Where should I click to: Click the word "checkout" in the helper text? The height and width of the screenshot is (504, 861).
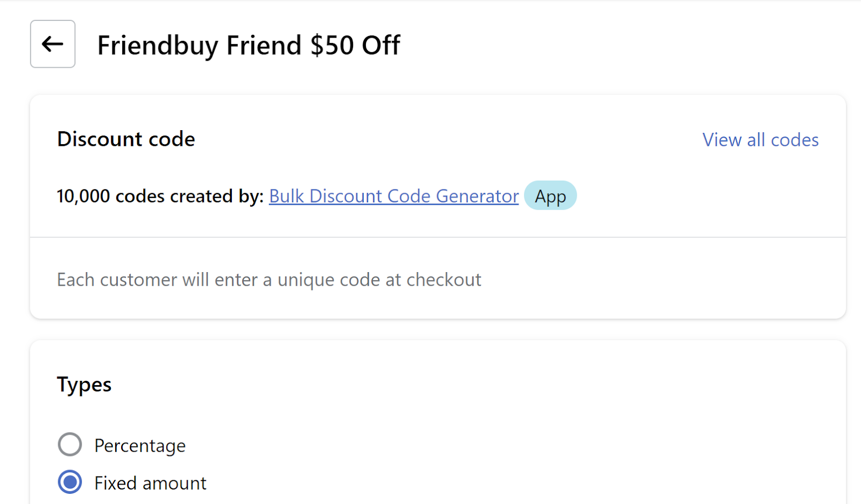pyautogui.click(x=443, y=280)
